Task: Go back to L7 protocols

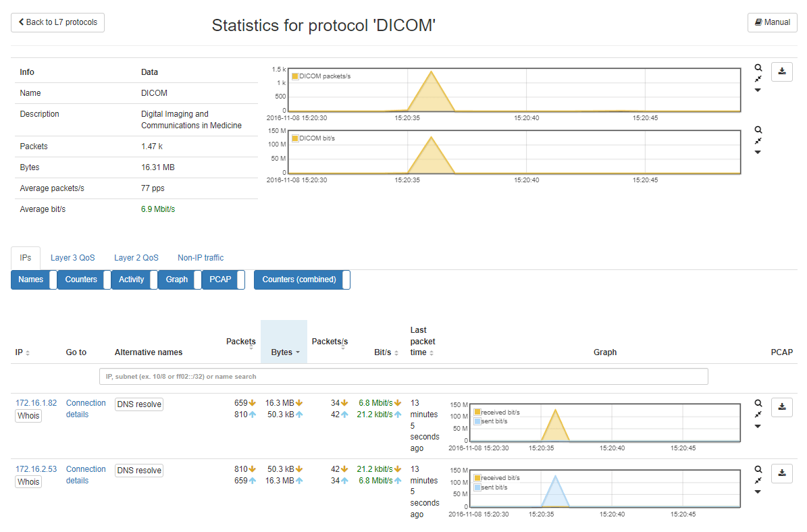Action: pyautogui.click(x=58, y=22)
